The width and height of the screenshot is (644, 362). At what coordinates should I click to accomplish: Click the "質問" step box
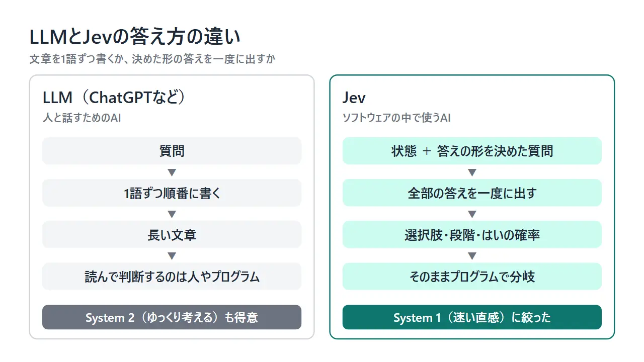(x=172, y=151)
